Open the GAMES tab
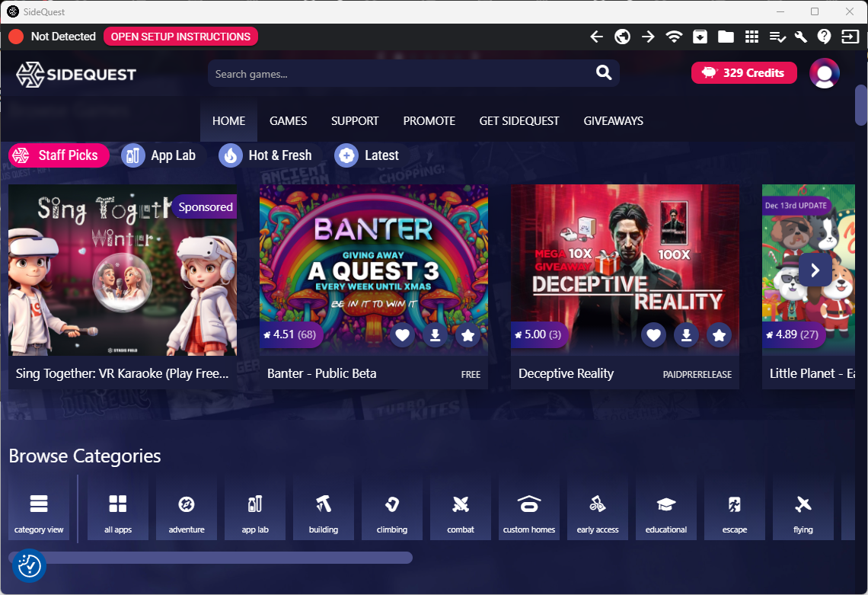 288,121
